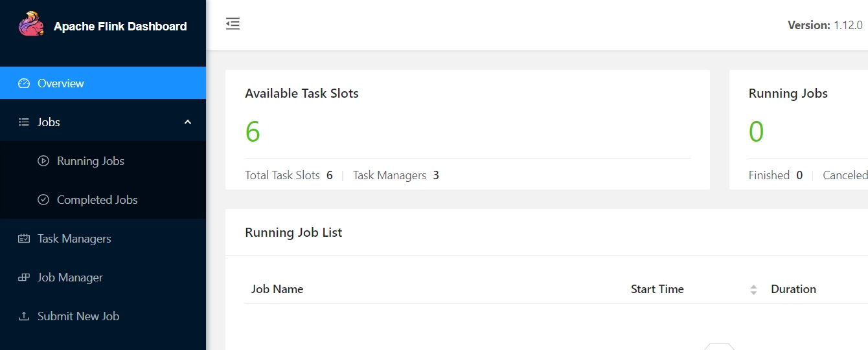Click the Jobs list icon
Screen dimensions: 868x350
coord(24,122)
